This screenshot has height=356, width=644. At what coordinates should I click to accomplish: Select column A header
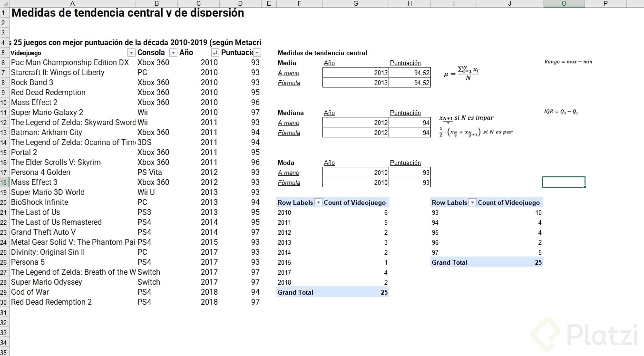[72, 3]
